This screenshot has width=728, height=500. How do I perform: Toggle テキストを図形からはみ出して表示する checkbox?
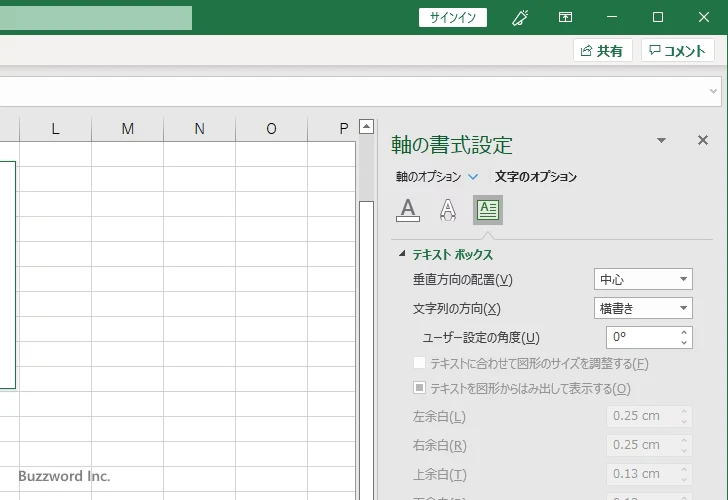419,388
